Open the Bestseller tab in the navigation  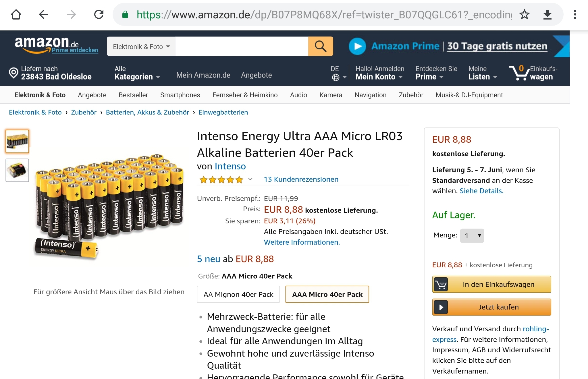point(133,95)
